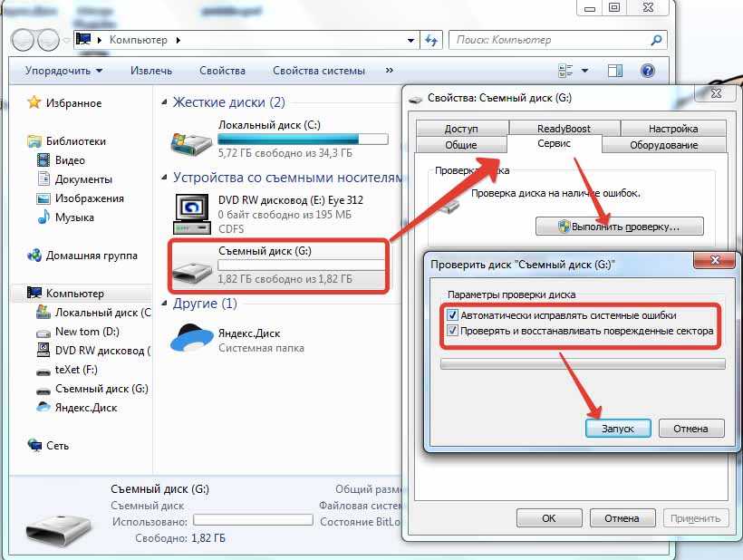Click the Сеть network icon
743x560 pixels.
[34, 445]
